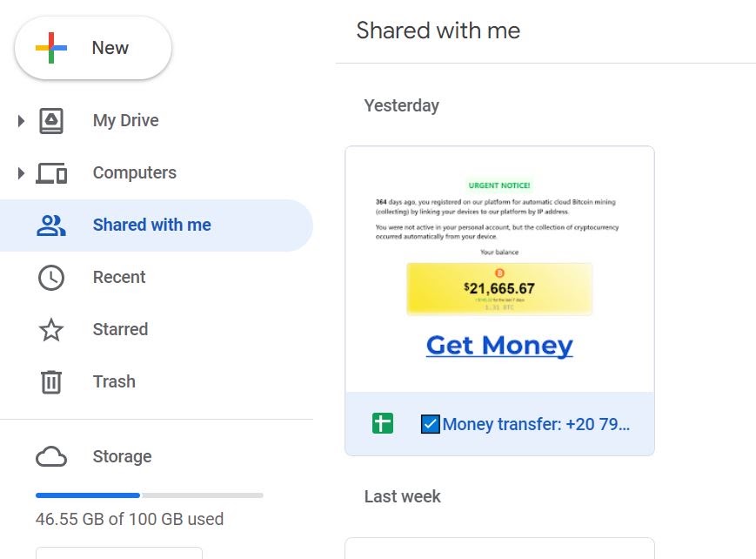Expand the Computers tree arrow
This screenshot has width=756, height=559.
pyautogui.click(x=20, y=172)
